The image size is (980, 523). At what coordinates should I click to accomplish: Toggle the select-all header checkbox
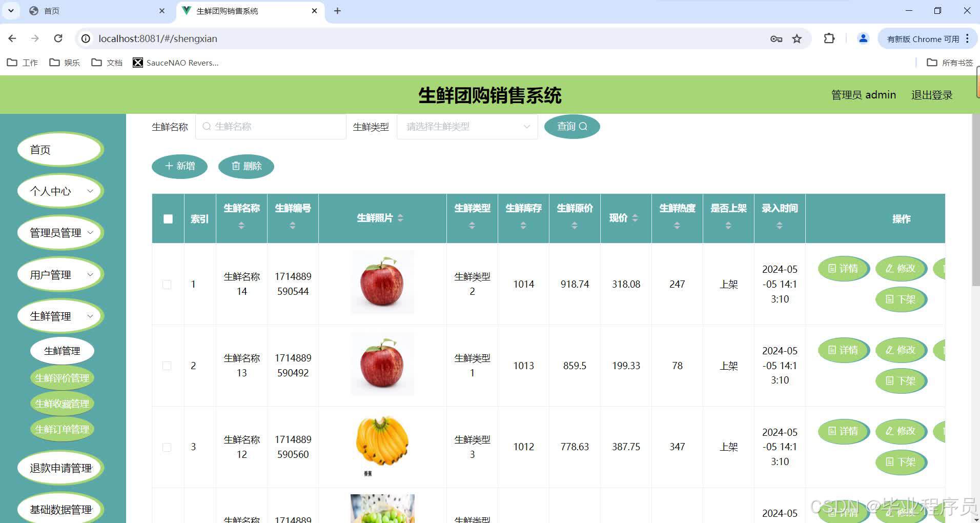pos(168,219)
